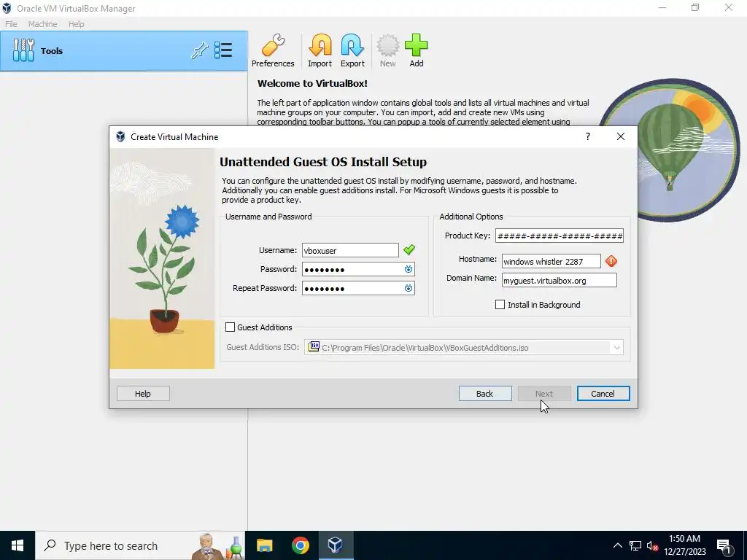Open File Explorer from the taskbar
The image size is (747, 560).
[264, 545]
